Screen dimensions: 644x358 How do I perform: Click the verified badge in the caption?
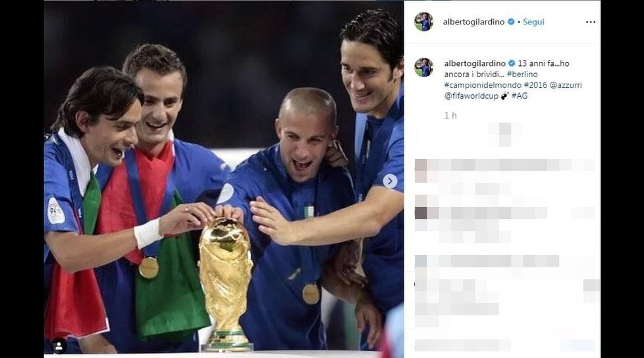tap(512, 63)
